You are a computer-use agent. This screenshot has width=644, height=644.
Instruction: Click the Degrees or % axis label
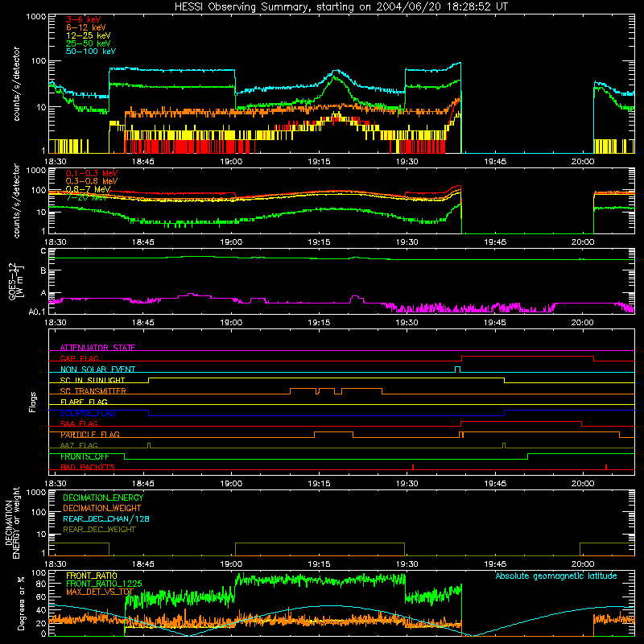(x=21, y=604)
